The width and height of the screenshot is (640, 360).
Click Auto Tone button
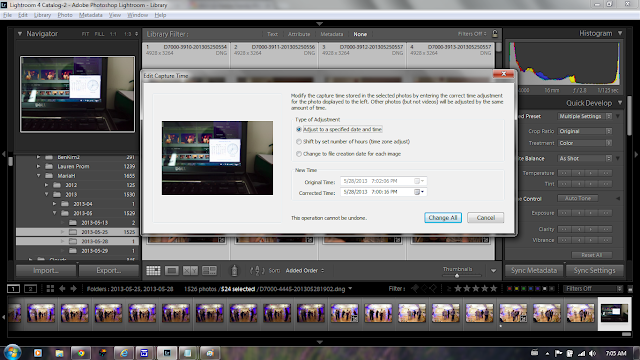point(578,198)
